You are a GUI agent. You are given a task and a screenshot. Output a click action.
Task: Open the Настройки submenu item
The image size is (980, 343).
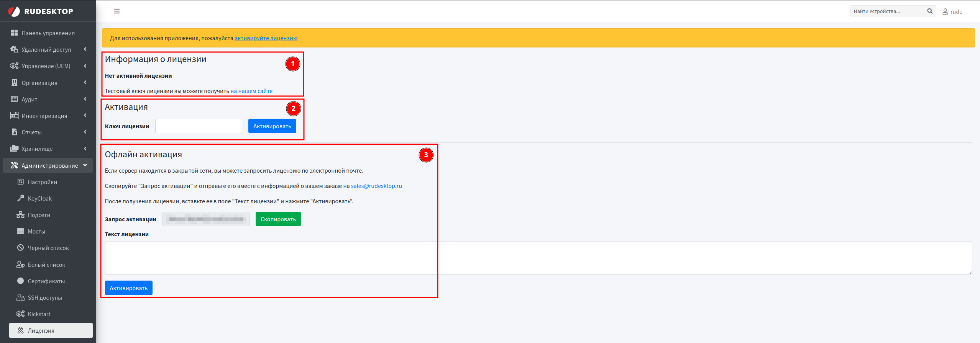point(51,182)
